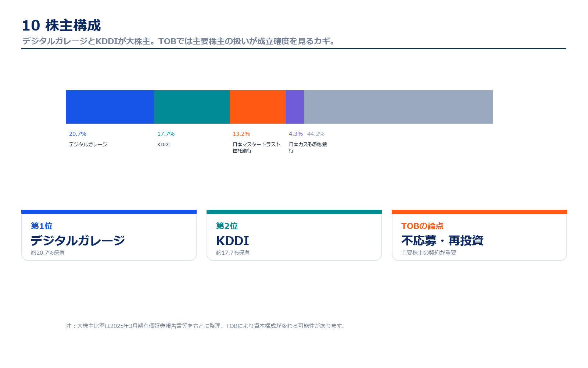Click the 4.3% percentage label

pyautogui.click(x=295, y=134)
